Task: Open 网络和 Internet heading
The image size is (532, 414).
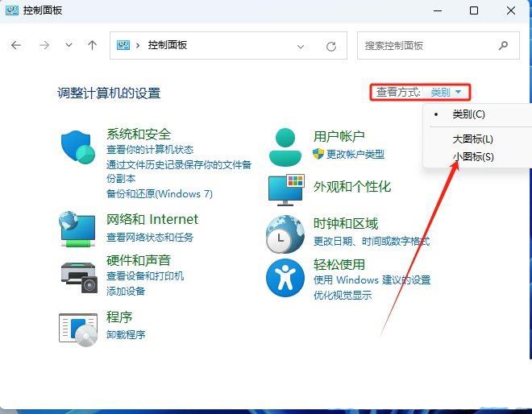Action: tap(152, 220)
